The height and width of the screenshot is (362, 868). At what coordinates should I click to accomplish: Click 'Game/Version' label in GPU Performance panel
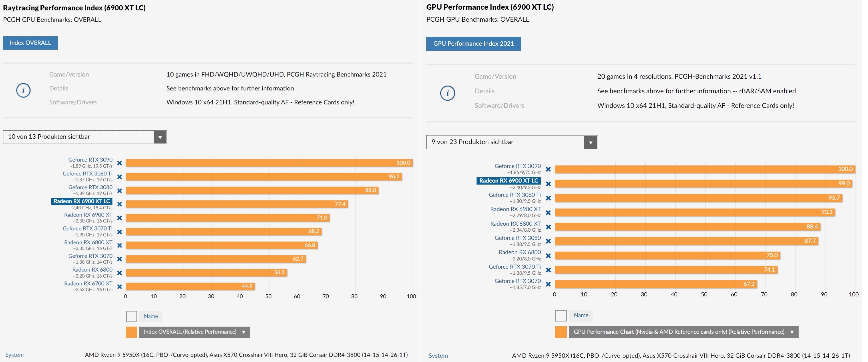(495, 76)
